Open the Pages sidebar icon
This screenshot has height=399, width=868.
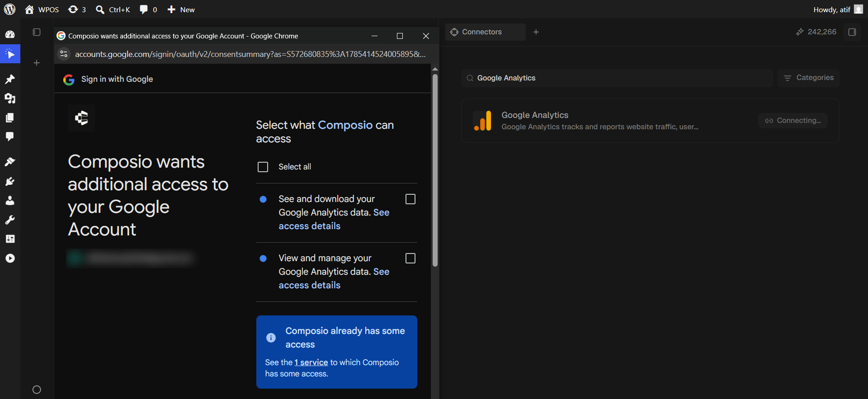coord(10,117)
